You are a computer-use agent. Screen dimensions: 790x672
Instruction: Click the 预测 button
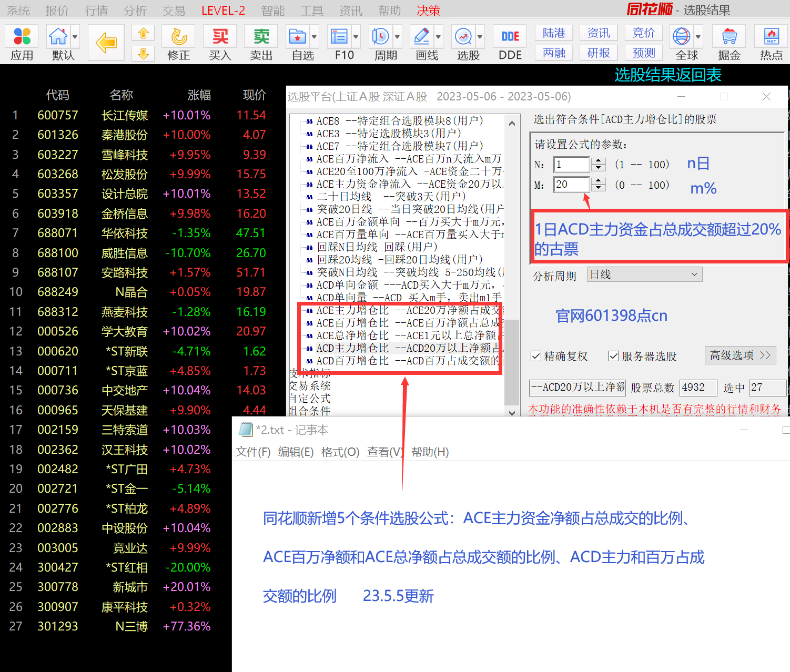coord(644,53)
